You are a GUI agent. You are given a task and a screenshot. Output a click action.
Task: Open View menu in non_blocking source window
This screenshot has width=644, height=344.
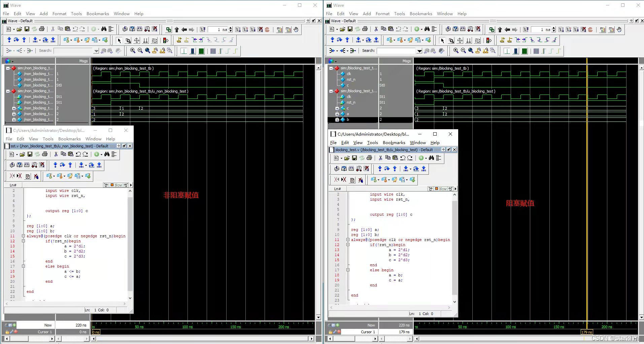33,139
